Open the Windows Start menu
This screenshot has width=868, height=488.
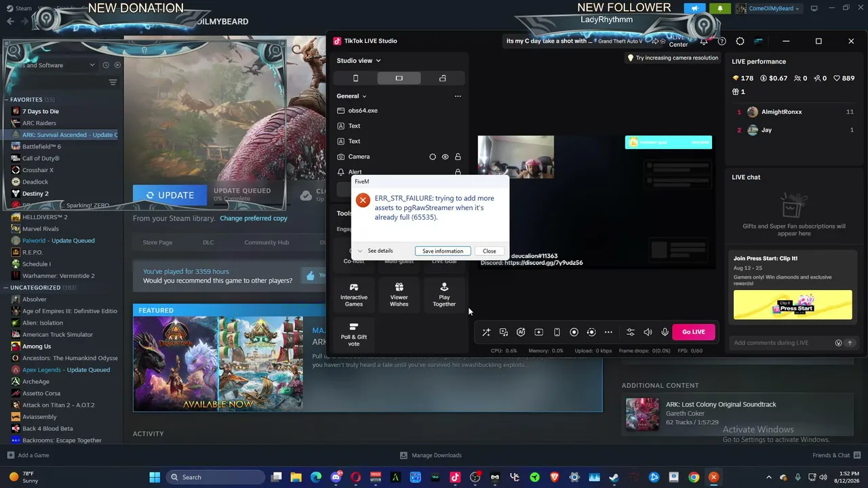pyautogui.click(x=155, y=477)
